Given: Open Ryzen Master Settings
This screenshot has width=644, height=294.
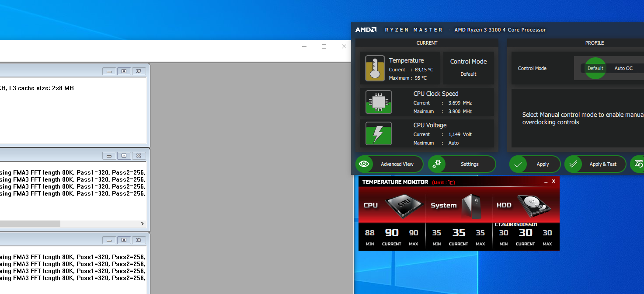Looking at the screenshot, I should coord(462,164).
